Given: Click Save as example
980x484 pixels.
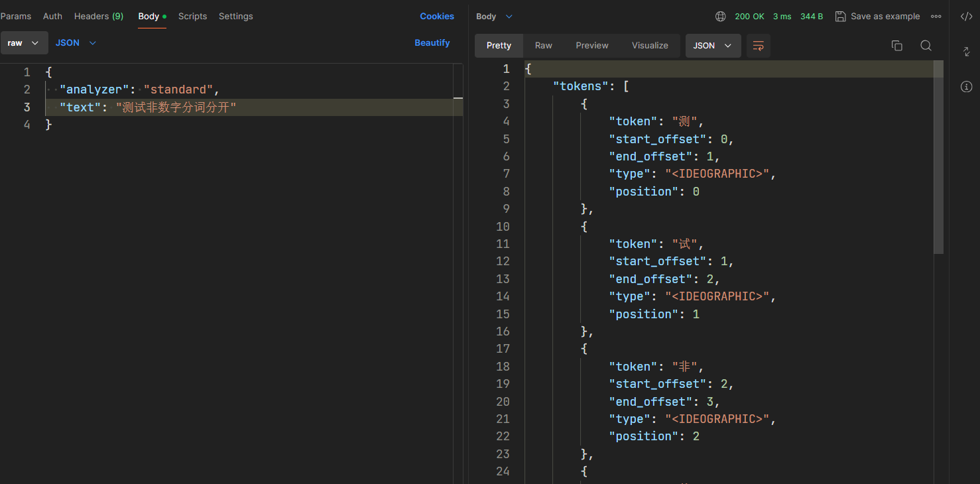Looking at the screenshot, I should point(885,17).
